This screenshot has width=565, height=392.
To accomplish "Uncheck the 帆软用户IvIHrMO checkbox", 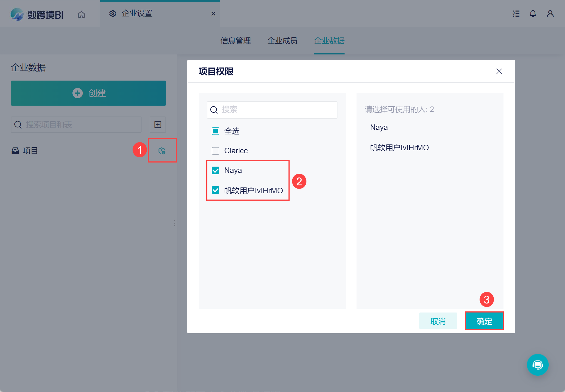I will tap(216, 190).
